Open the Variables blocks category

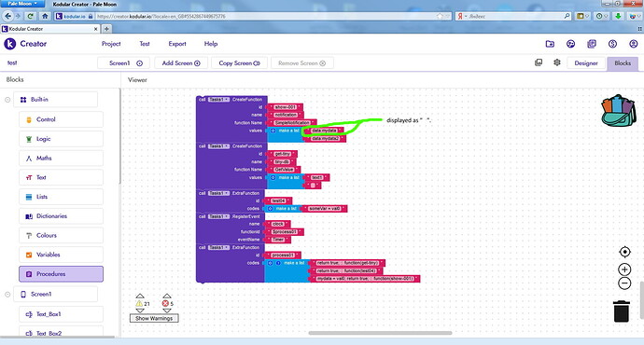tap(61, 255)
